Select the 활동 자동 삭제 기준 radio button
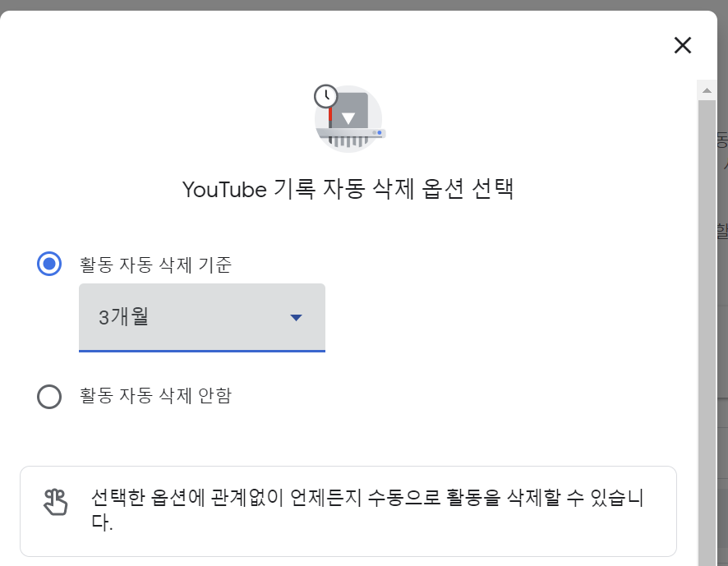This screenshot has height=566, width=728. pyautogui.click(x=49, y=264)
